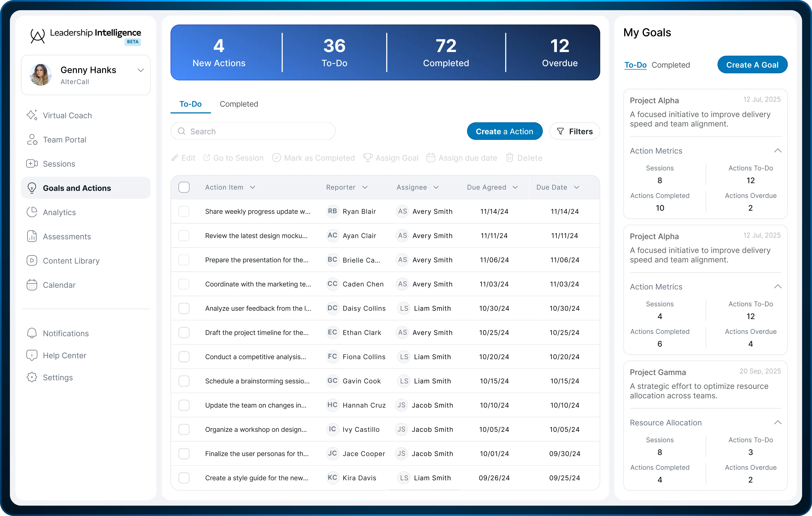
Task: Expand the Genny Hanks profile dropdown
Action: coord(141,70)
